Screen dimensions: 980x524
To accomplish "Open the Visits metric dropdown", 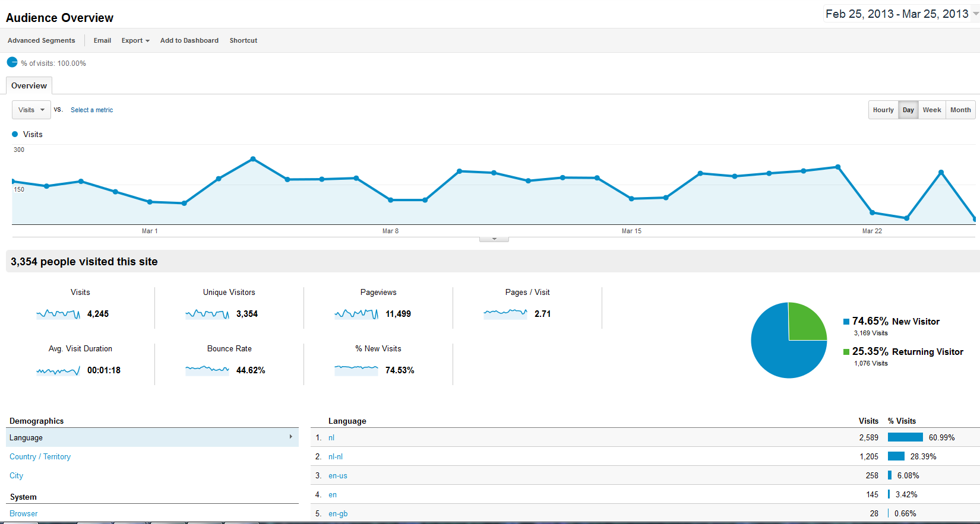I will click(31, 110).
